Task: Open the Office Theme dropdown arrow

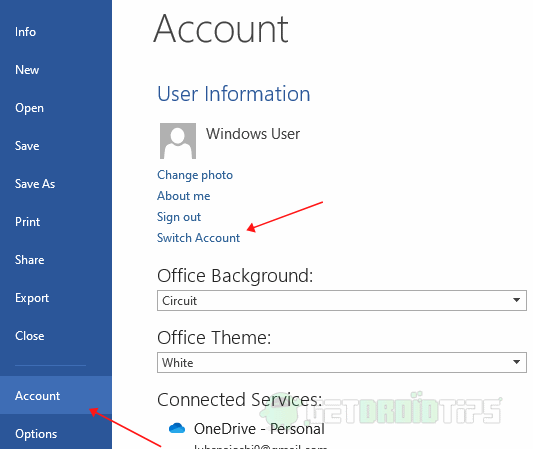Action: (516, 362)
